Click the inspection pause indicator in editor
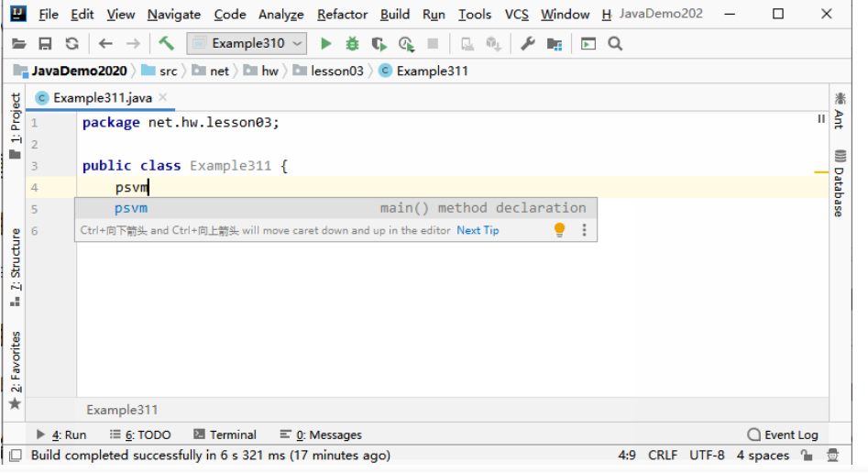This screenshot has height=473, width=868. tap(821, 119)
